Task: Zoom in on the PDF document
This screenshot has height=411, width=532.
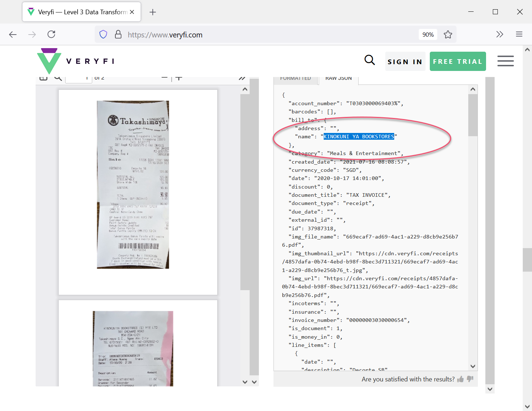Action: (x=179, y=78)
